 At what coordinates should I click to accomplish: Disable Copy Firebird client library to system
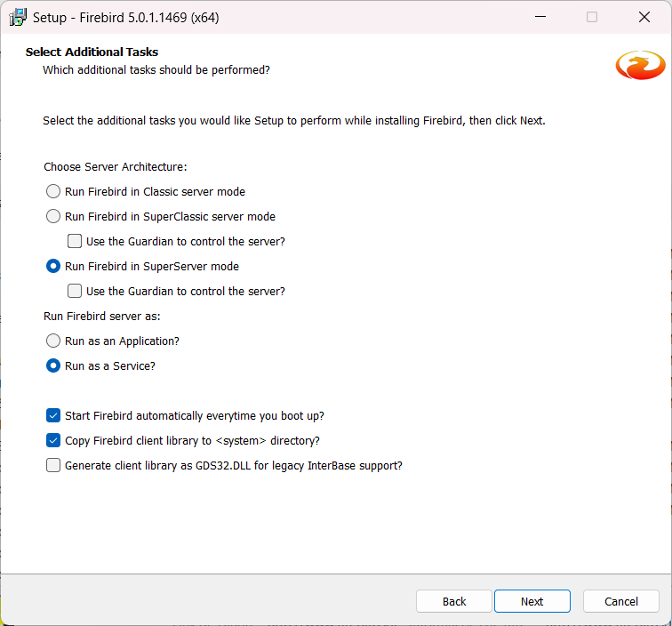(53, 440)
